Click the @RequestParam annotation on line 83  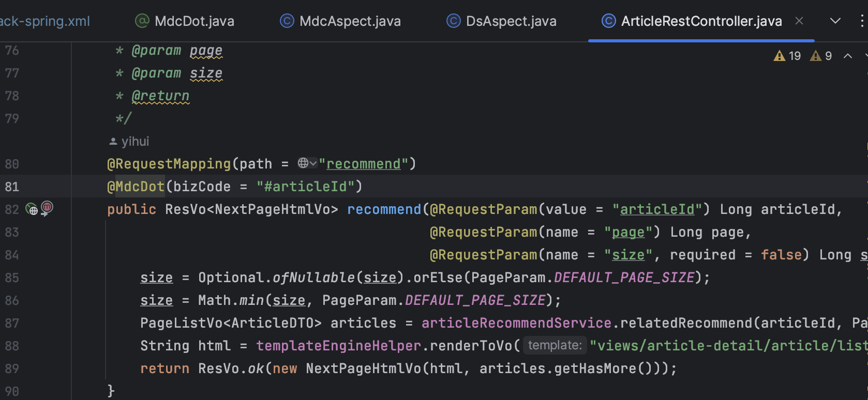coord(484,232)
